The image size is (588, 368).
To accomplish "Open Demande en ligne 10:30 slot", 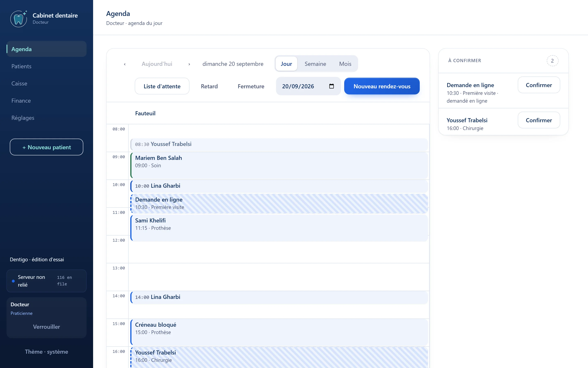I will [279, 203].
